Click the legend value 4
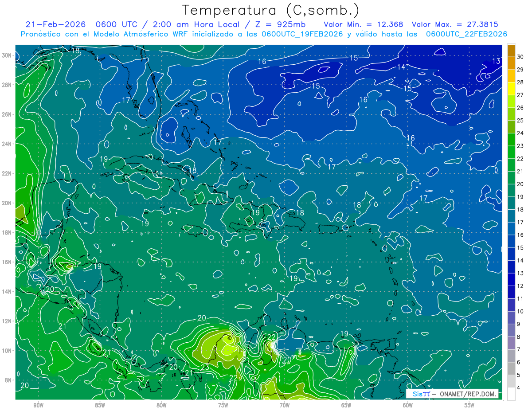Image resolution: width=532 pixels, height=411 pixels. (519, 388)
